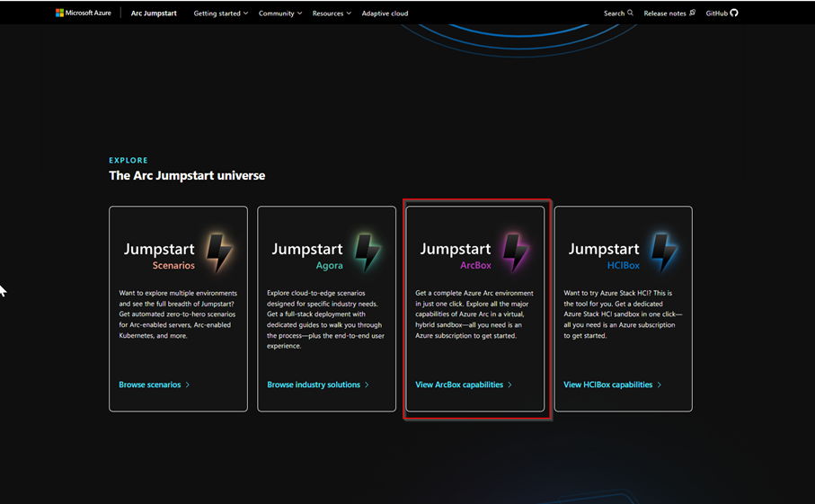The height and width of the screenshot is (504, 815).
Task: Click The Arc Jumpstart universe heading
Action: click(x=187, y=176)
